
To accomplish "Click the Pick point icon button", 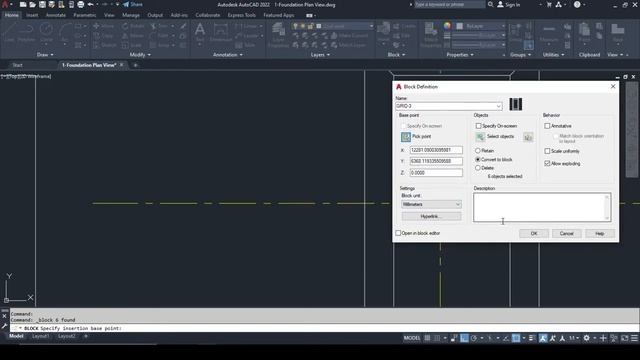I will tap(406, 137).
